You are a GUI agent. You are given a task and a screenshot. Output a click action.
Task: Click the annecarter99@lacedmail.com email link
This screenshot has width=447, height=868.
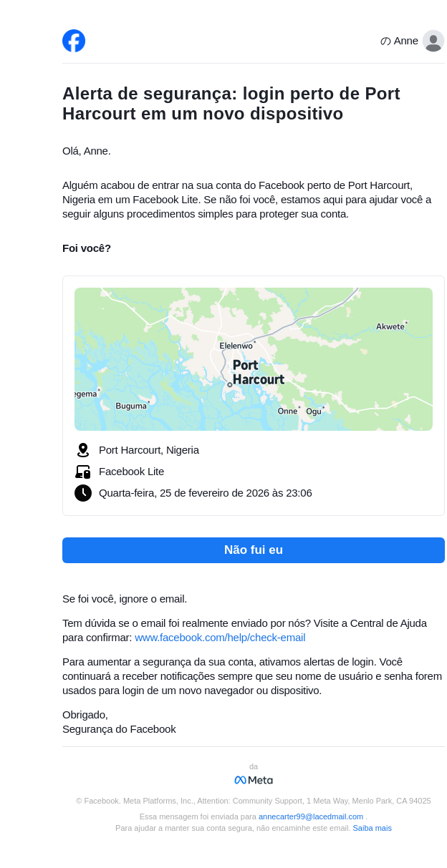pyautogui.click(x=310, y=816)
